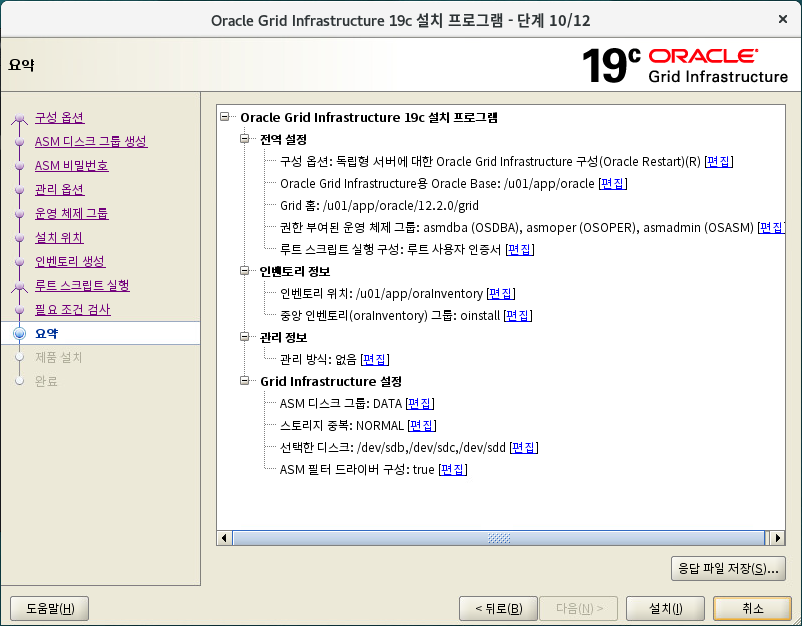Edit the 권한 부여된 운영 체제 그룹 setting
Viewport: 802px width, 626px height.
click(771, 228)
